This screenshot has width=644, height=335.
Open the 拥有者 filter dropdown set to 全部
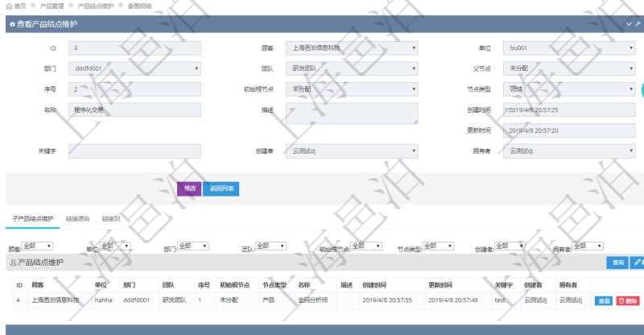(x=588, y=246)
